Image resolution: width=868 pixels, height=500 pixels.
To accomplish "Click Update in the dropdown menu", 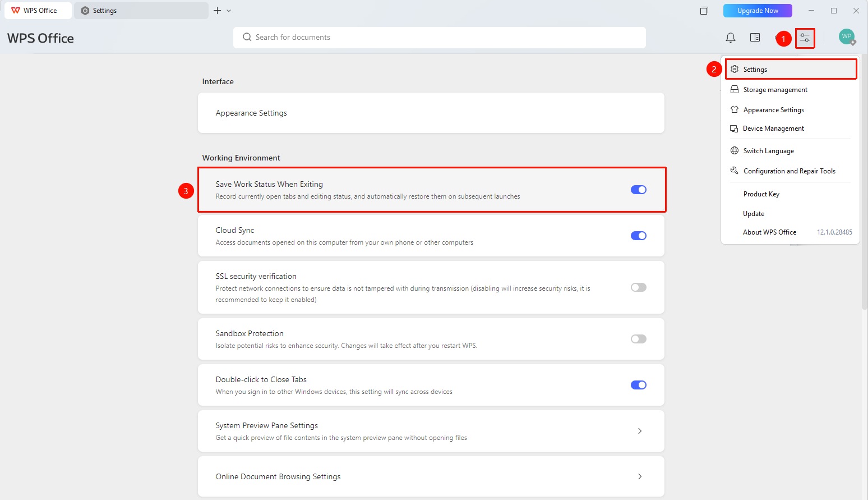I will coord(791,214).
